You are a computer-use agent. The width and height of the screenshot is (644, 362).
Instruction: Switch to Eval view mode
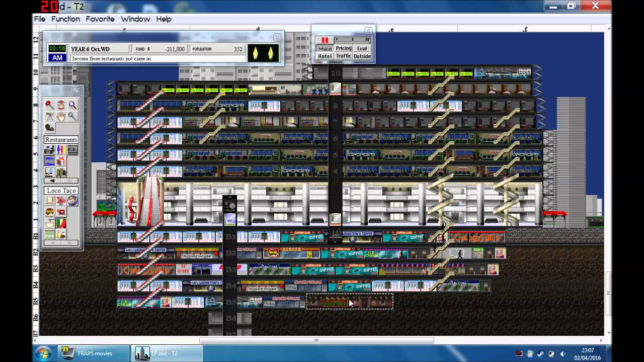(362, 48)
